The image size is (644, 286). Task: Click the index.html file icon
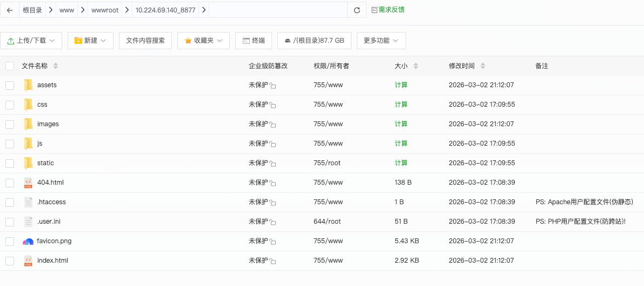tap(28, 261)
